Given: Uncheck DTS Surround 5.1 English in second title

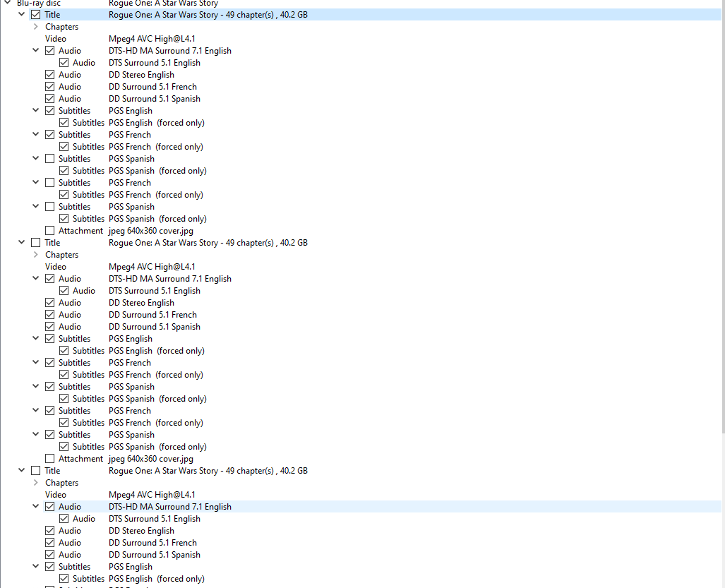Looking at the screenshot, I should click(64, 291).
